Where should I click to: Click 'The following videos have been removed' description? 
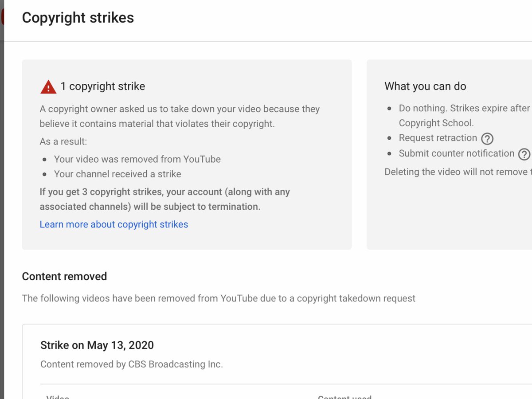click(219, 298)
